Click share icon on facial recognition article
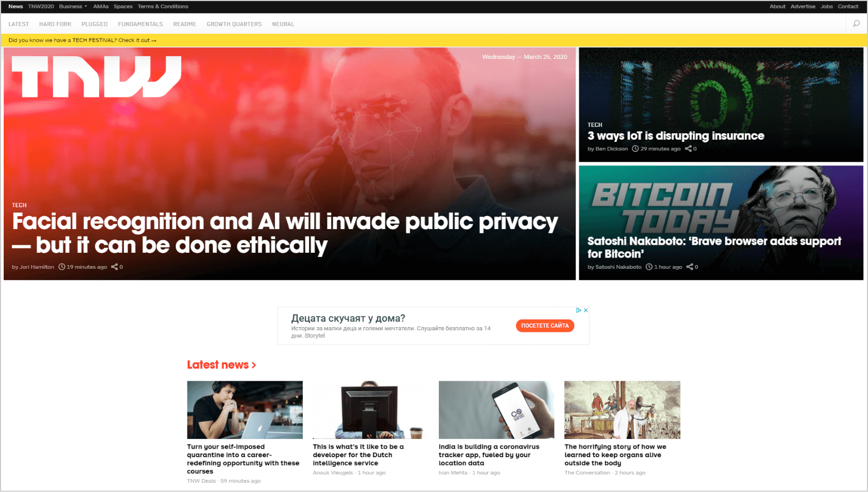Image resolution: width=868 pixels, height=492 pixels. click(115, 267)
